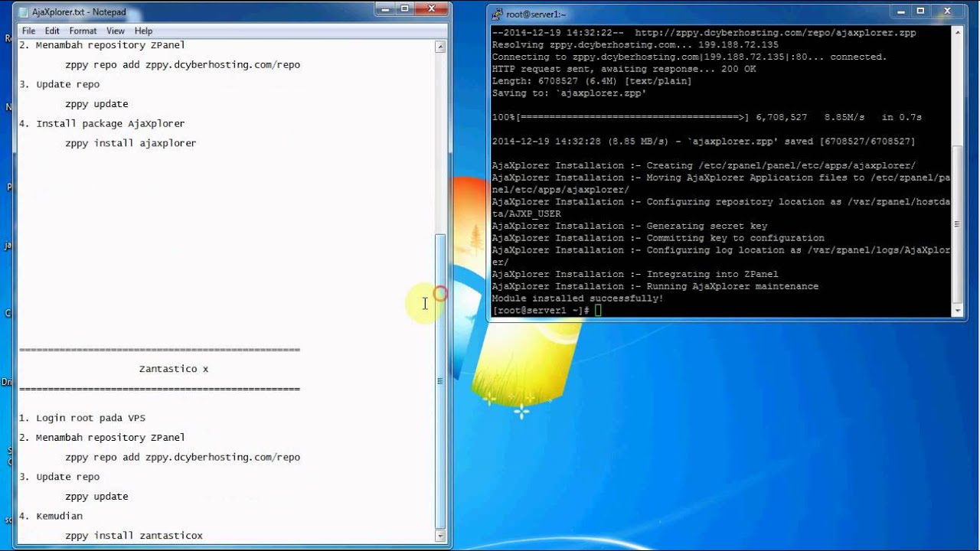The width and height of the screenshot is (980, 551).
Task: Click terminal scrollbar up arrow
Action: [x=957, y=33]
